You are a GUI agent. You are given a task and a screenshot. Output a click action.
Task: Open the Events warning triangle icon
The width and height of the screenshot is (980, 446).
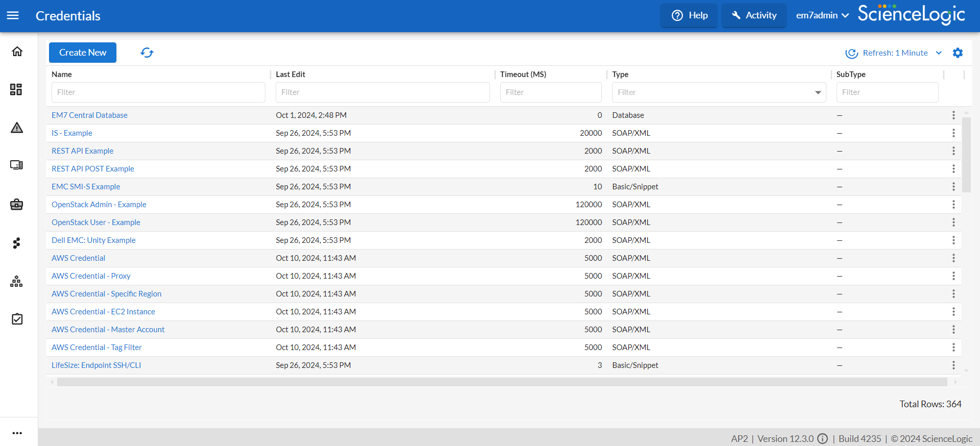pyautogui.click(x=17, y=128)
